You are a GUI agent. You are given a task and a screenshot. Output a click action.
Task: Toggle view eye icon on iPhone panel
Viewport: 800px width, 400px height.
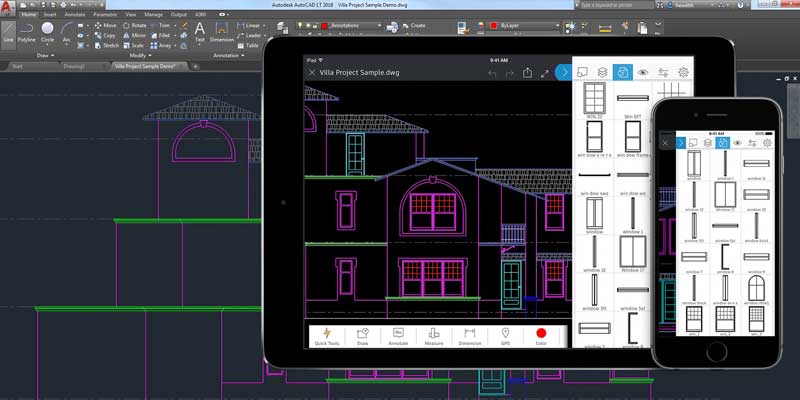[x=737, y=143]
